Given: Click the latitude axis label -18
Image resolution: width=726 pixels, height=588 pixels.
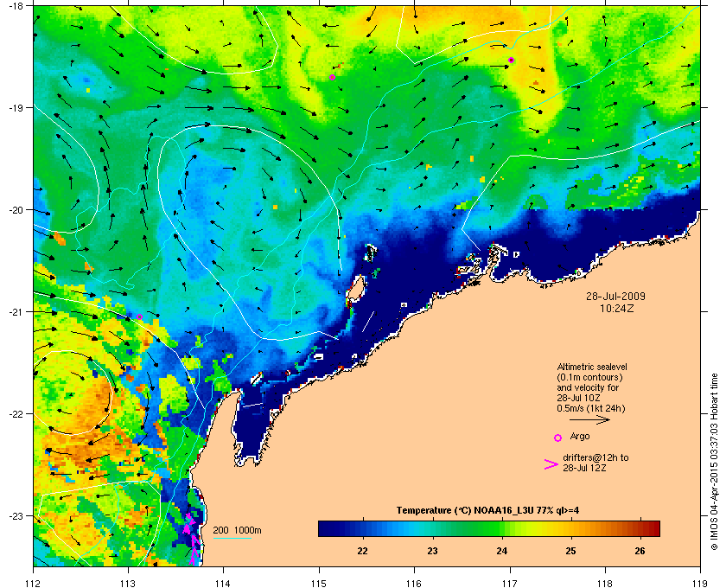Looking at the screenshot, I should [16, 5].
